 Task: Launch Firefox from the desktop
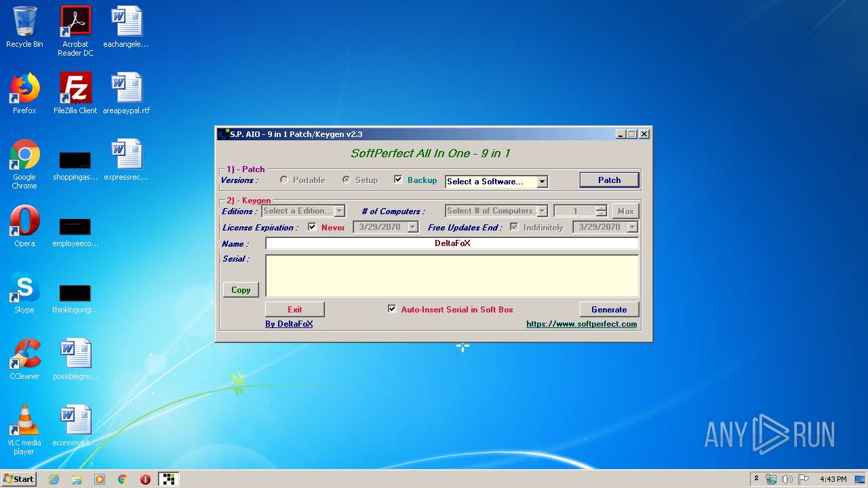(x=24, y=94)
